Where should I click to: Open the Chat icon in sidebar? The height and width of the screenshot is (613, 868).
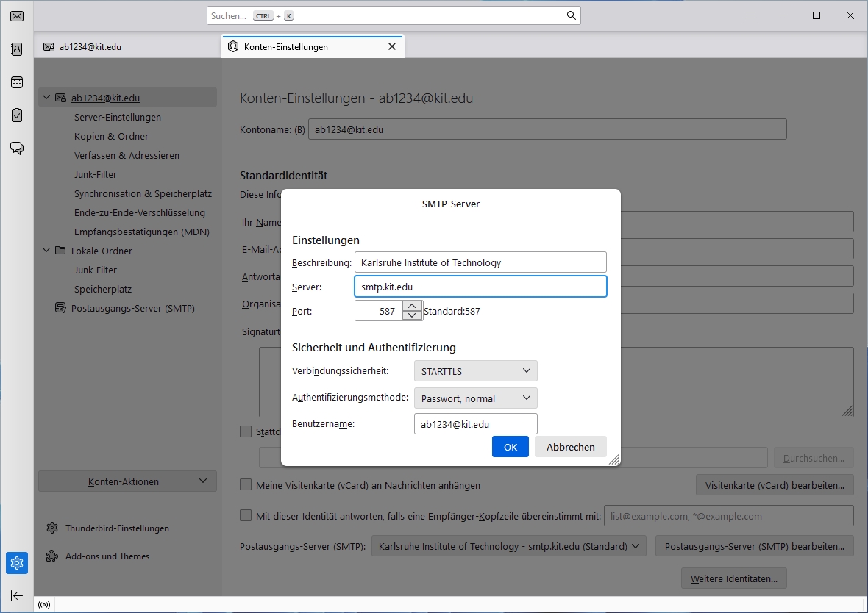tap(16, 148)
